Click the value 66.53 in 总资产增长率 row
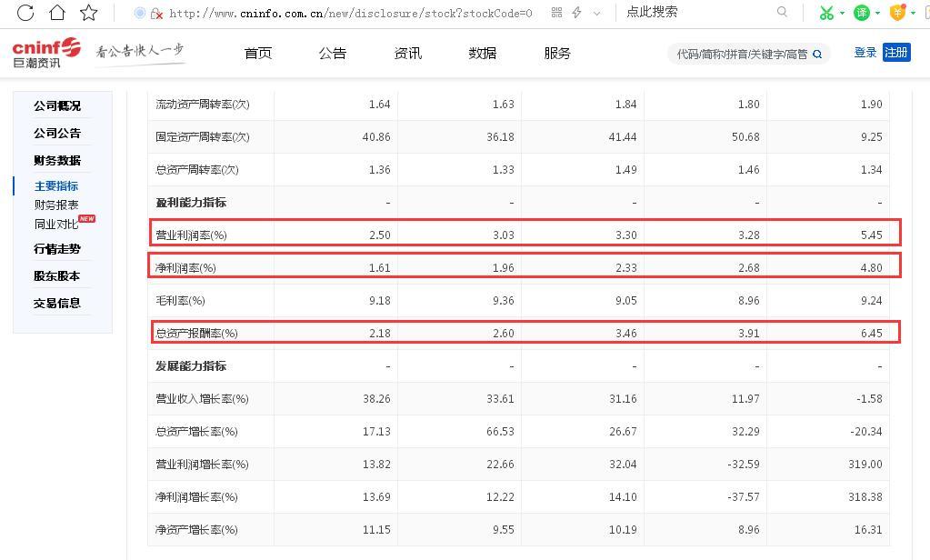 (x=500, y=431)
